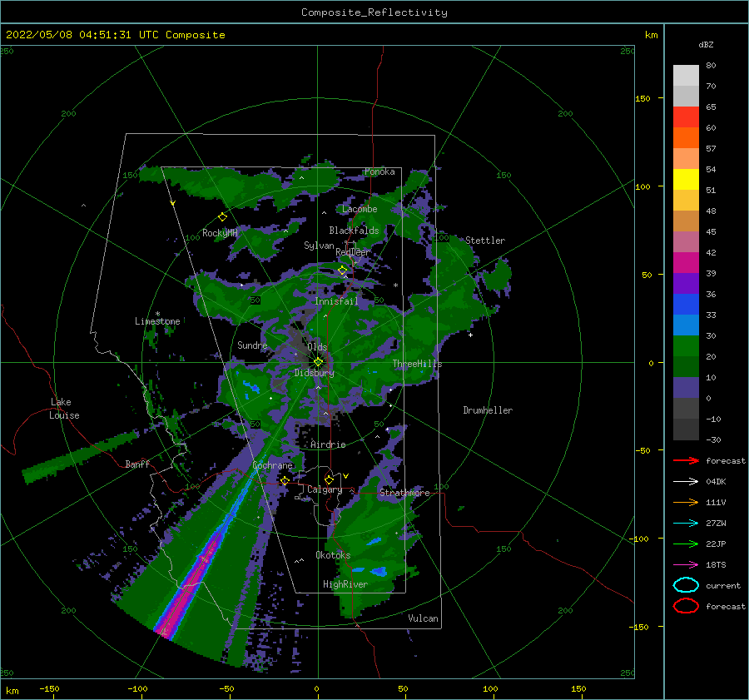This screenshot has height=700, width=749.
Task: Click the magenta 18TS arrow icon
Action: (686, 565)
